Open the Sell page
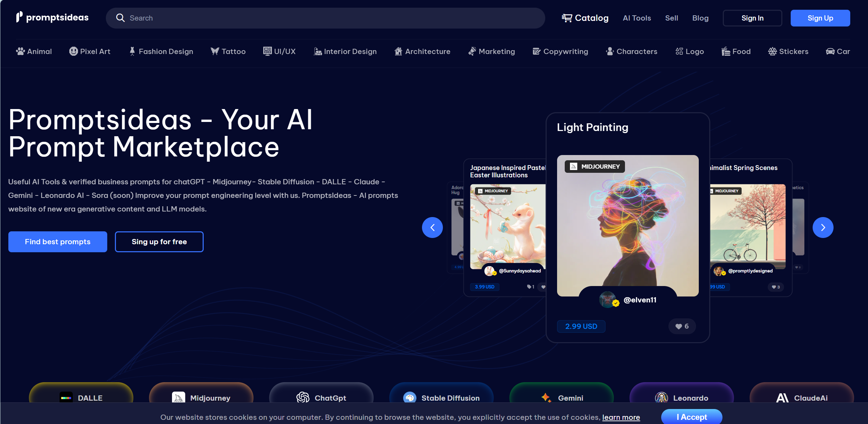 (x=672, y=18)
